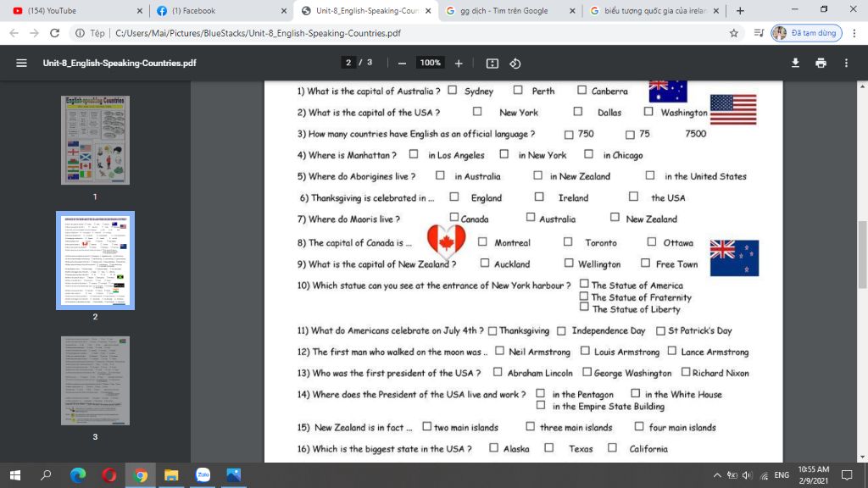Check the Wellington box

click(569, 263)
